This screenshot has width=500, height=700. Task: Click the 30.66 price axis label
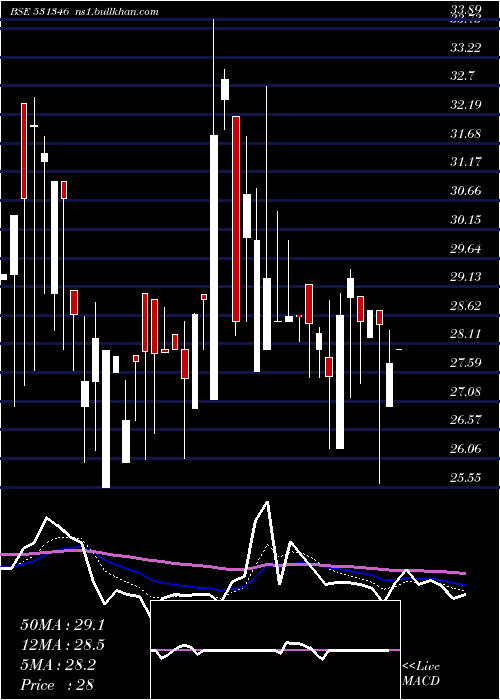point(466,192)
